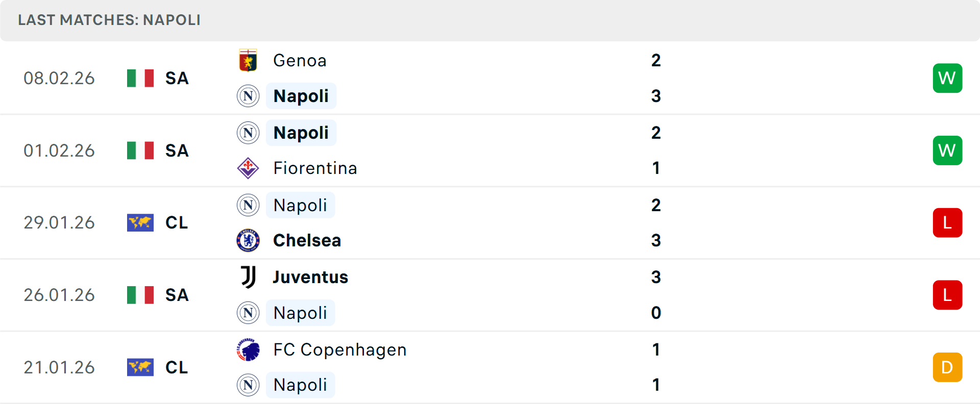980x404 pixels.
Task: Open the Chelsea team link
Action: tap(307, 240)
